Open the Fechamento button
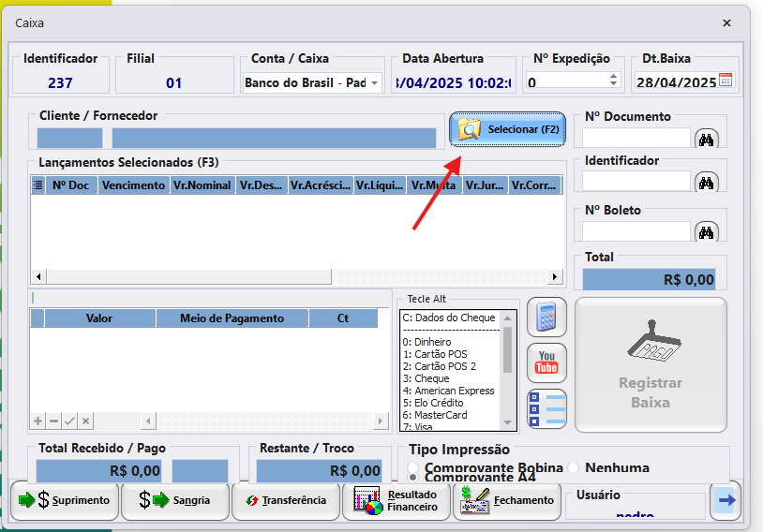763x532 pixels. (x=507, y=500)
